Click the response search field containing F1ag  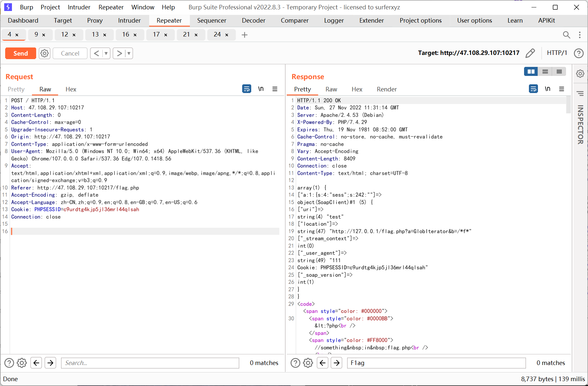click(x=436, y=363)
